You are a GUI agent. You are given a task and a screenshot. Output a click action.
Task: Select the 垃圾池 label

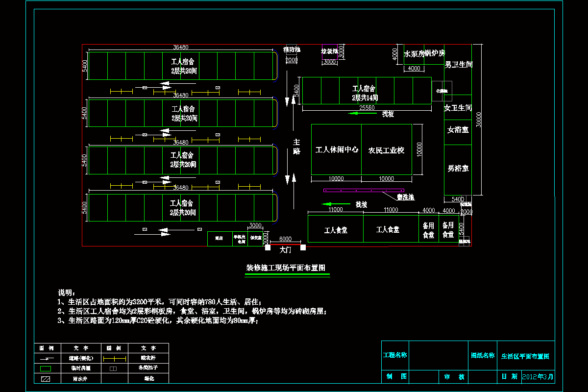click(329, 51)
